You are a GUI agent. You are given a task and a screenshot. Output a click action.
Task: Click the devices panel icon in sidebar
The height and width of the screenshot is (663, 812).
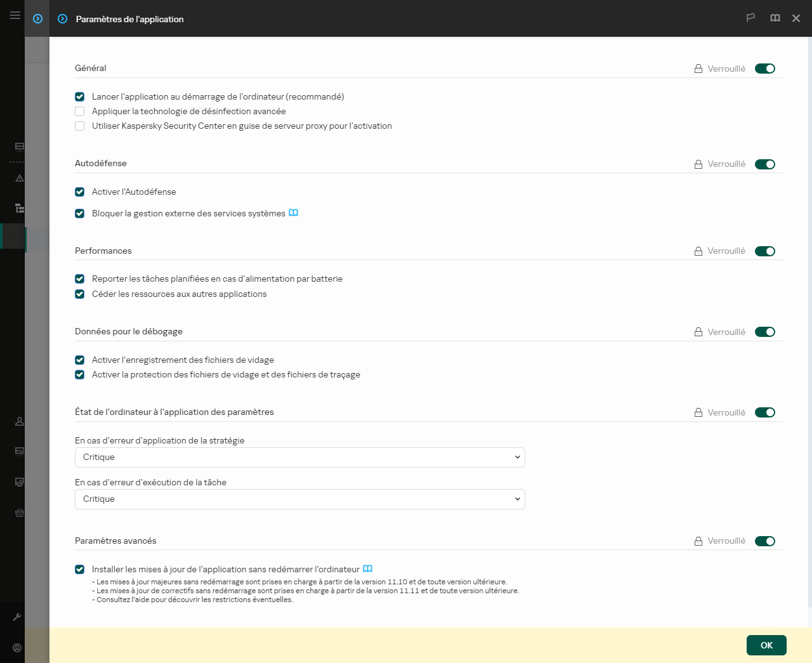click(18, 147)
